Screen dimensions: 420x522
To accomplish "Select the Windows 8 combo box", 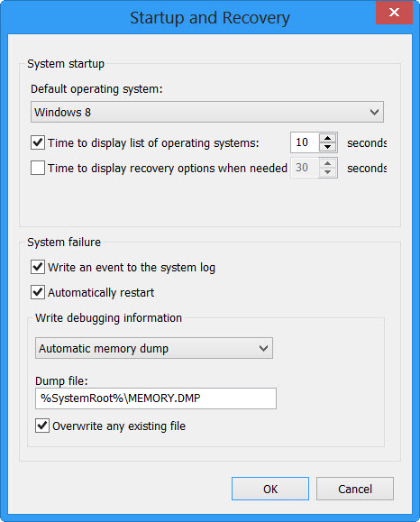I will click(207, 112).
